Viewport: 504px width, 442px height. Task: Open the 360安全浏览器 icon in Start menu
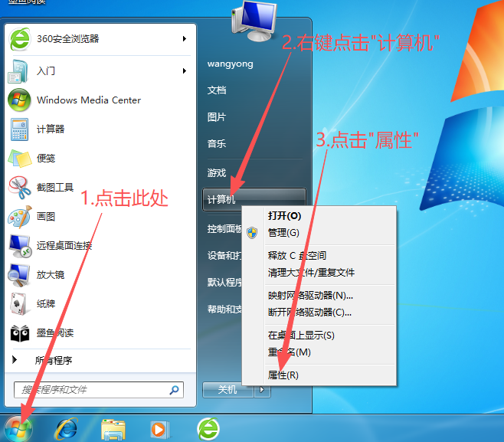pyautogui.click(x=20, y=39)
